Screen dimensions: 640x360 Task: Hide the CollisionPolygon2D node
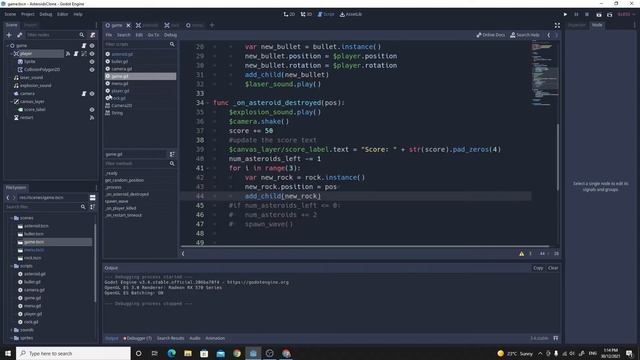coord(92,69)
